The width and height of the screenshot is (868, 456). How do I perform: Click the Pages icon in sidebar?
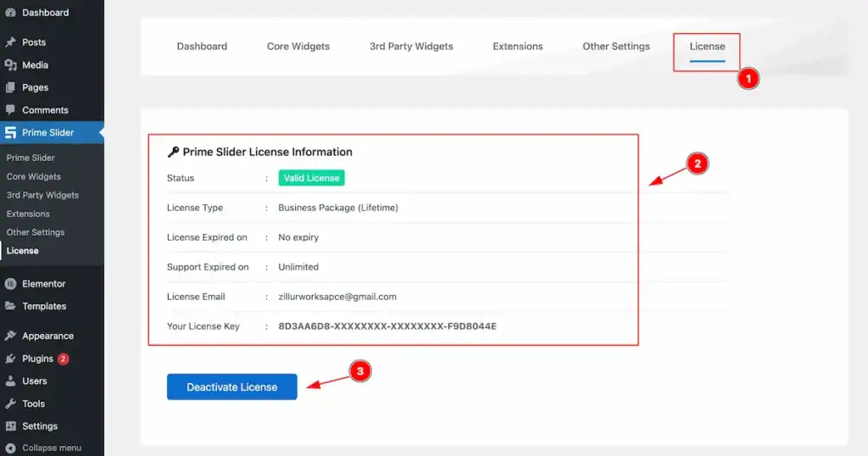[10, 87]
